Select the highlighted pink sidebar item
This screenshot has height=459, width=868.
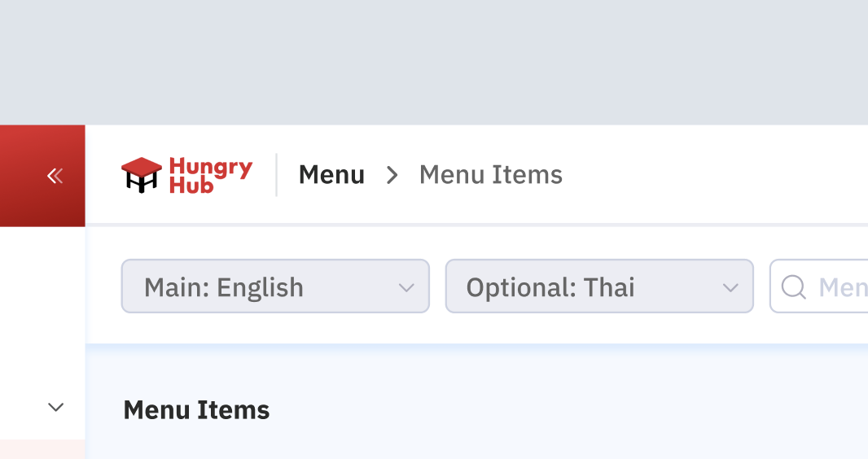42,449
